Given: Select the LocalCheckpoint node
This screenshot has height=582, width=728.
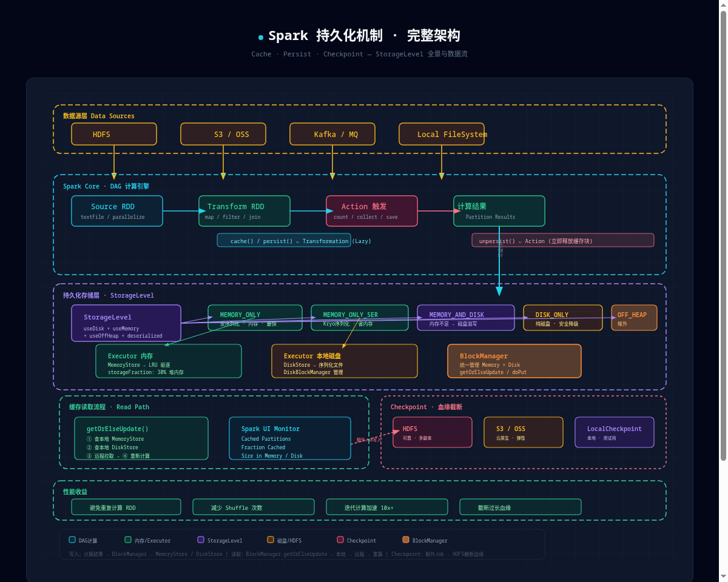Looking at the screenshot, I should [x=615, y=432].
